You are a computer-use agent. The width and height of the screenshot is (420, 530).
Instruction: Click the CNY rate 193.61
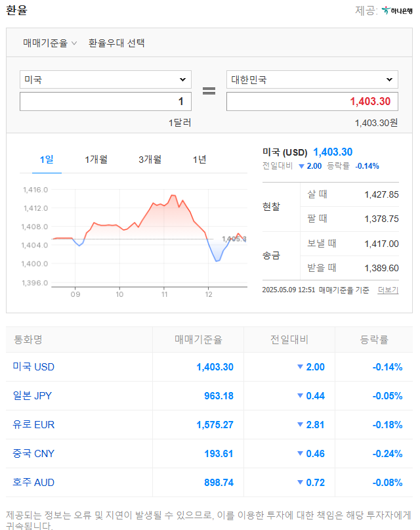pos(219,453)
